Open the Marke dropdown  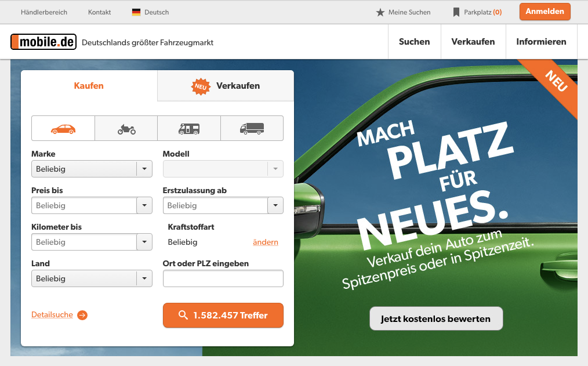pos(92,169)
